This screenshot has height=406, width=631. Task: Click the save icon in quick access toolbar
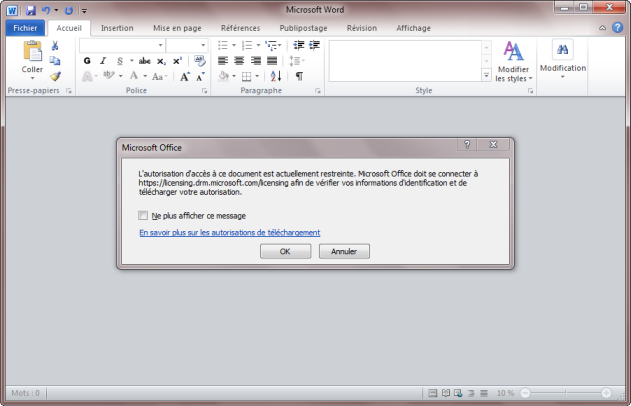point(29,10)
